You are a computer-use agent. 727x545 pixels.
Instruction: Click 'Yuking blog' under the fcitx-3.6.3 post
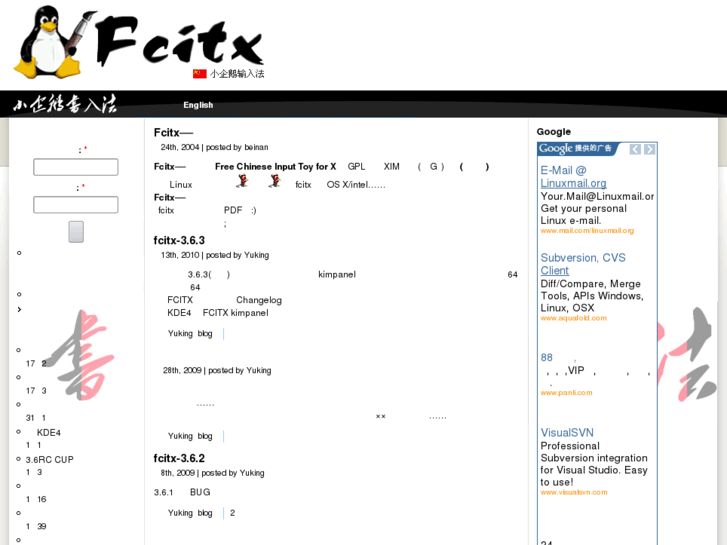pyautogui.click(x=190, y=333)
